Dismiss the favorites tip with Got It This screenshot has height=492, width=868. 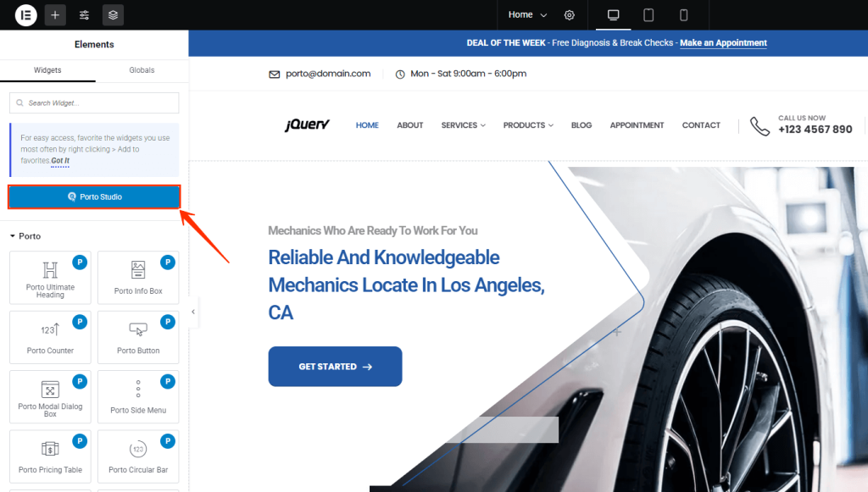point(60,161)
